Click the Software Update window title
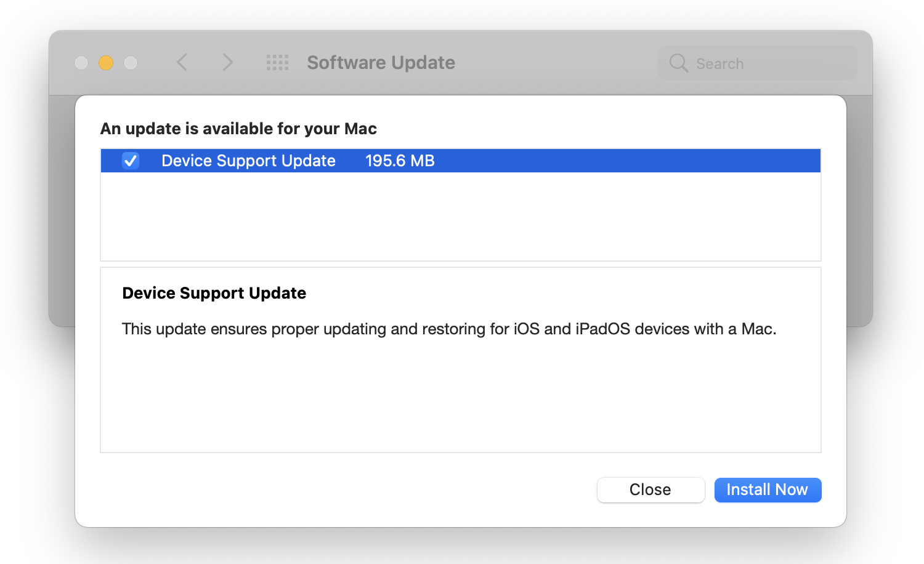924x564 pixels. click(381, 63)
